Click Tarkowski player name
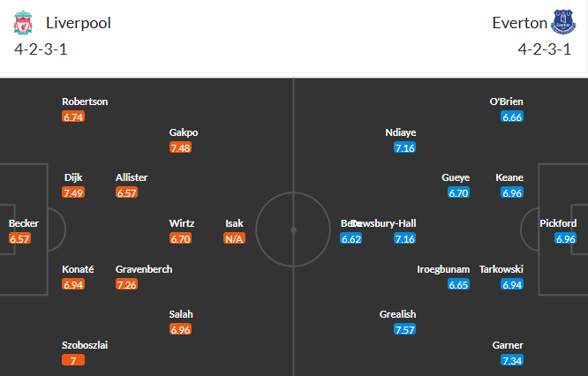The height and width of the screenshot is (376, 588). (501, 269)
